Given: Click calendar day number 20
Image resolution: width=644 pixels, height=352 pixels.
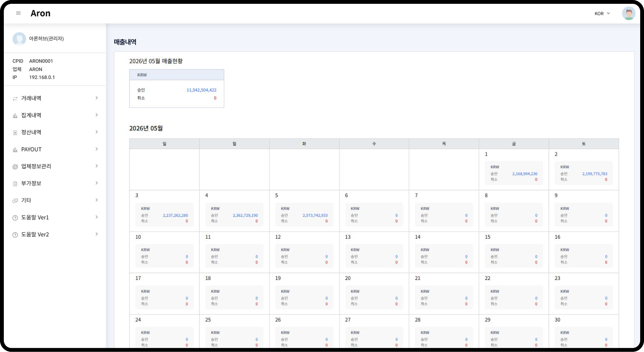Looking at the screenshot, I should click(348, 278).
